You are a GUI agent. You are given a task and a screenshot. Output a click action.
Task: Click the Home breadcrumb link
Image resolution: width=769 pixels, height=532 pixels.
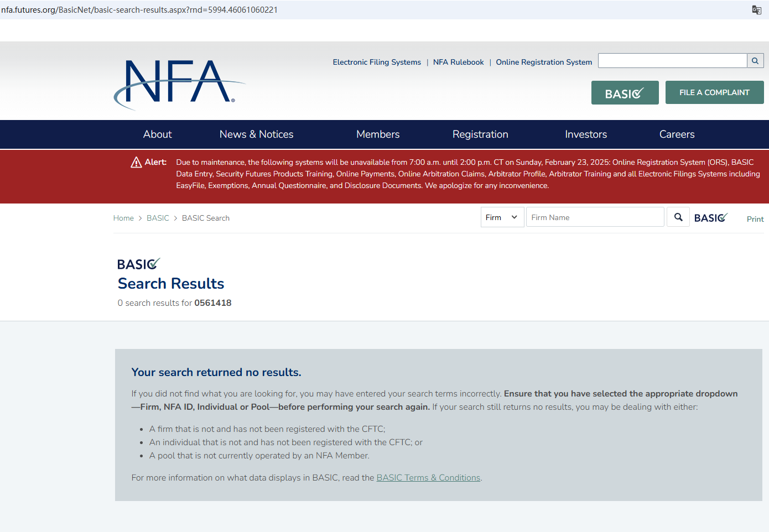[x=123, y=218]
